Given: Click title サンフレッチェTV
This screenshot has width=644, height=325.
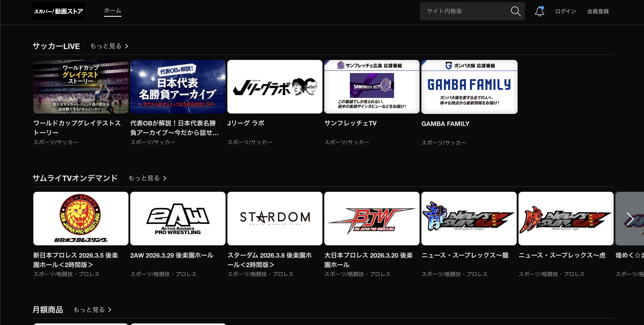Looking at the screenshot, I should 350,123.
